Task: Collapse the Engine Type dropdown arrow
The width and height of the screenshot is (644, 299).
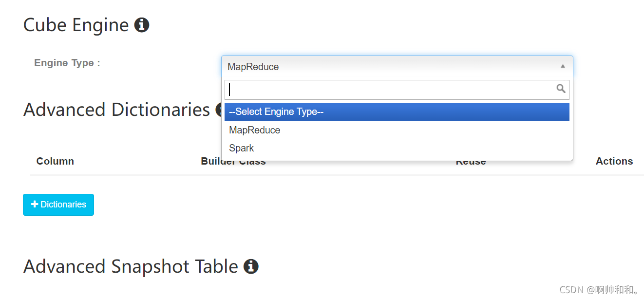Action: click(563, 66)
